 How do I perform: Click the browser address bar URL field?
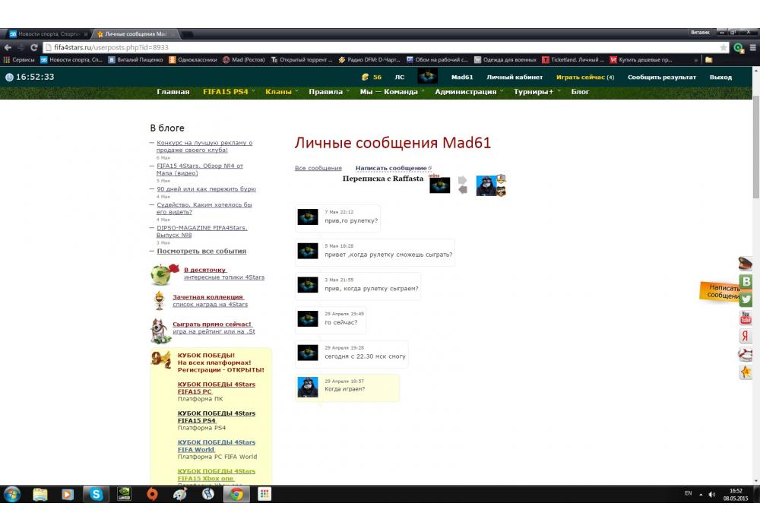[x=380, y=47]
